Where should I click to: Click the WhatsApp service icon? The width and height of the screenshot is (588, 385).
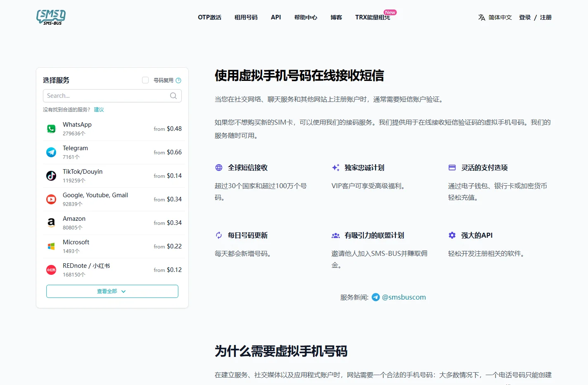click(x=51, y=129)
